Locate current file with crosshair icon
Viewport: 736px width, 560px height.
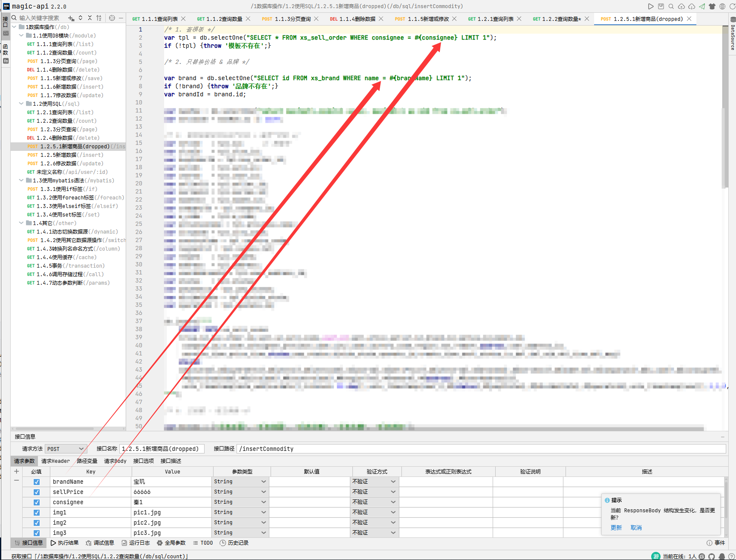tap(112, 18)
